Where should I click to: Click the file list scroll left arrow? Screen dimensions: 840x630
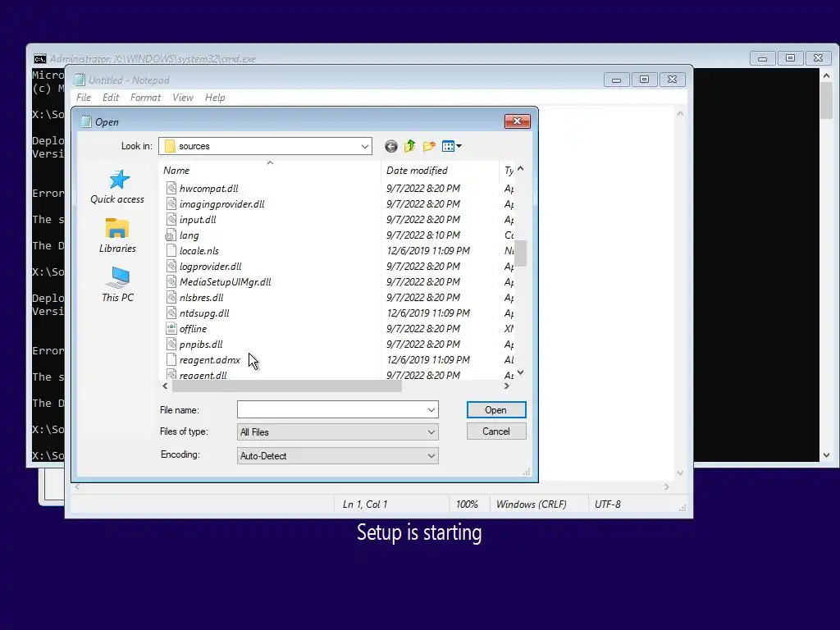pos(165,386)
